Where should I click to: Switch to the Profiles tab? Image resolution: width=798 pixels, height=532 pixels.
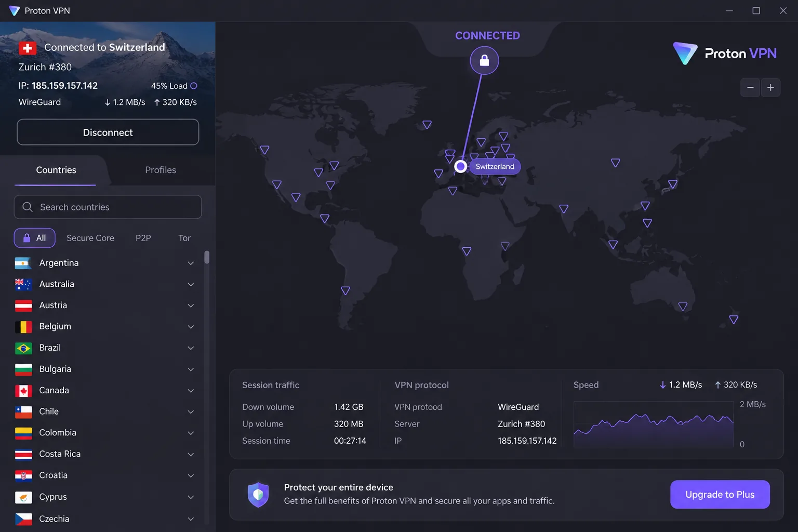tap(161, 170)
